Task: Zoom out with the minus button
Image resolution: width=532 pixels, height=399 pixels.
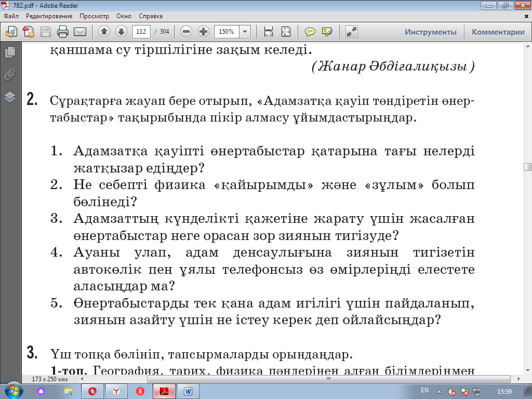Action: (x=186, y=32)
